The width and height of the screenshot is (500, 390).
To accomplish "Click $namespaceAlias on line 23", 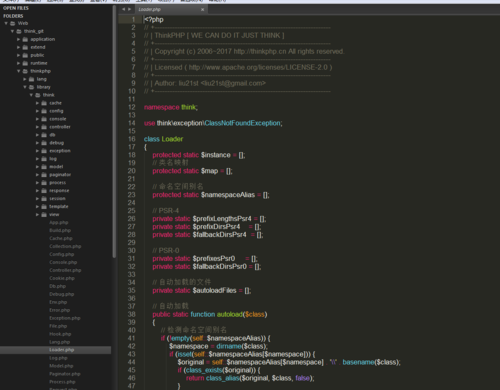I will point(228,195).
